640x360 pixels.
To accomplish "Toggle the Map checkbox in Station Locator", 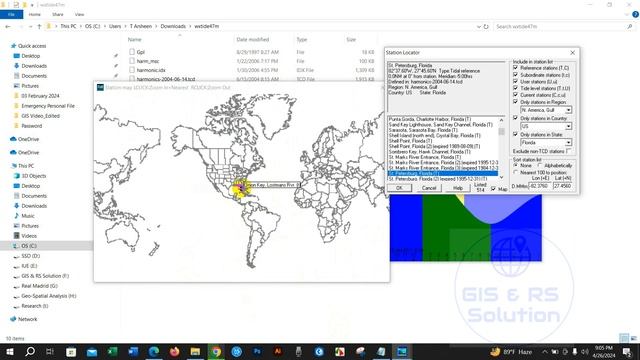I will [x=493, y=189].
